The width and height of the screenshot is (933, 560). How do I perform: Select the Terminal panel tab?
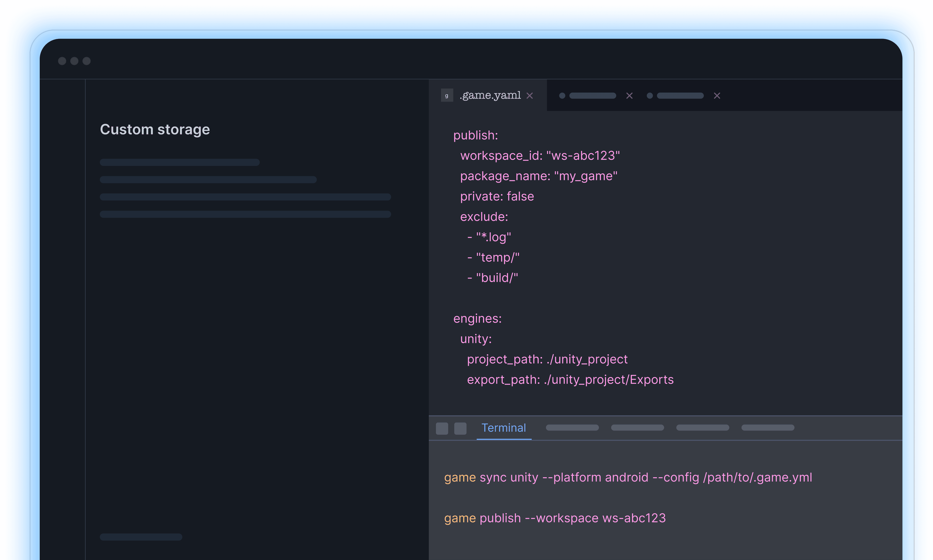coord(503,428)
